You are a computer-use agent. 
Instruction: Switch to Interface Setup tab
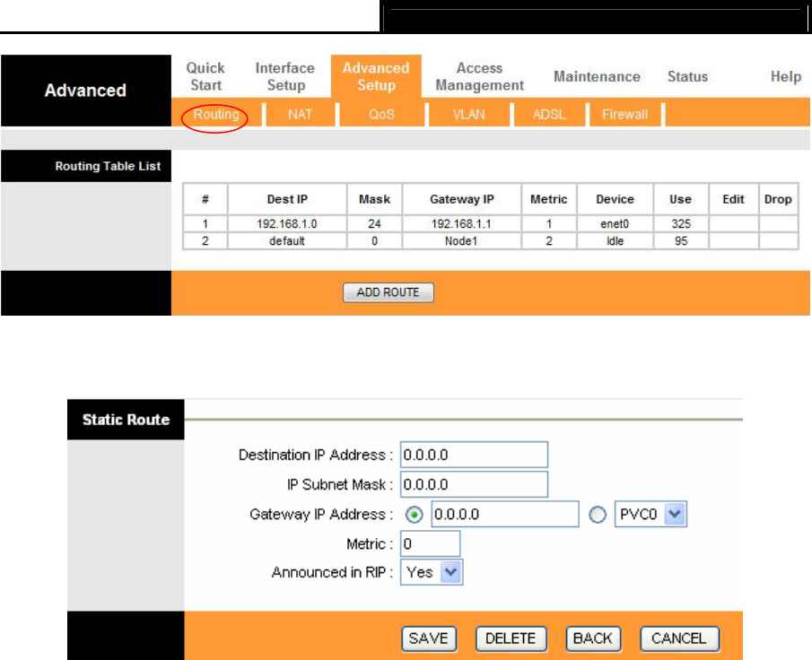pos(285,77)
